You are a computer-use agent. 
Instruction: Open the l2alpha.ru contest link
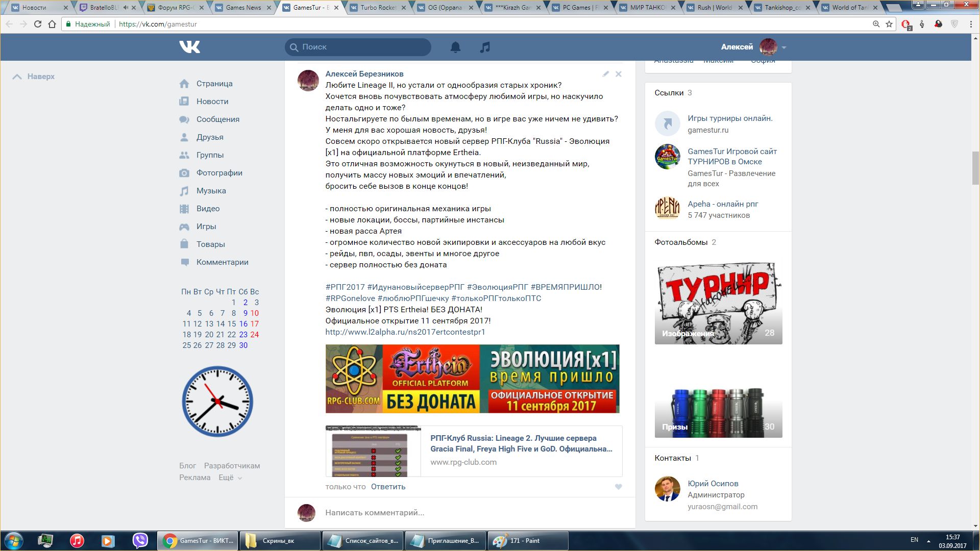(x=405, y=332)
